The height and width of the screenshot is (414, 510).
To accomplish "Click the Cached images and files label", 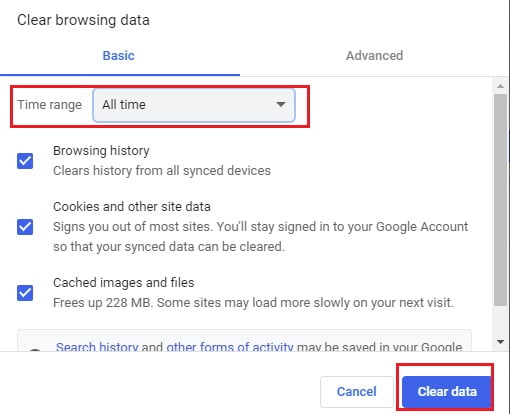I will (x=124, y=283).
